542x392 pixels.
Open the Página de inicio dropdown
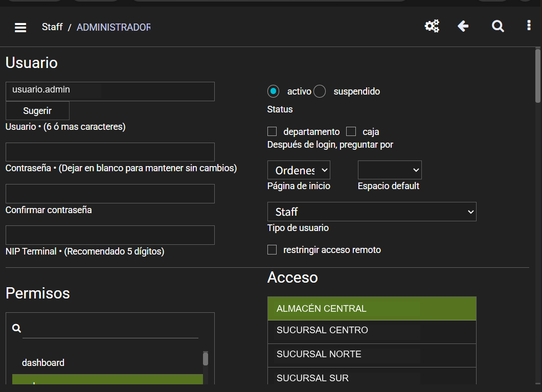[299, 170]
